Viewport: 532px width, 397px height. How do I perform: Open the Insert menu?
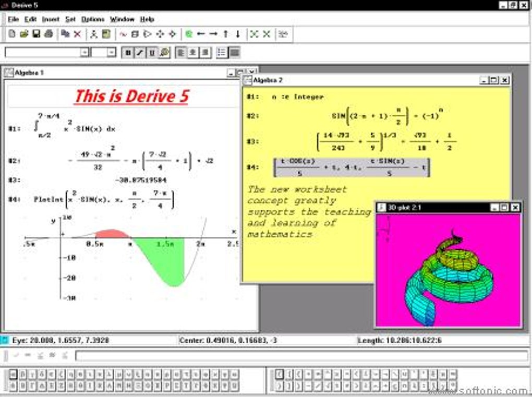point(51,19)
